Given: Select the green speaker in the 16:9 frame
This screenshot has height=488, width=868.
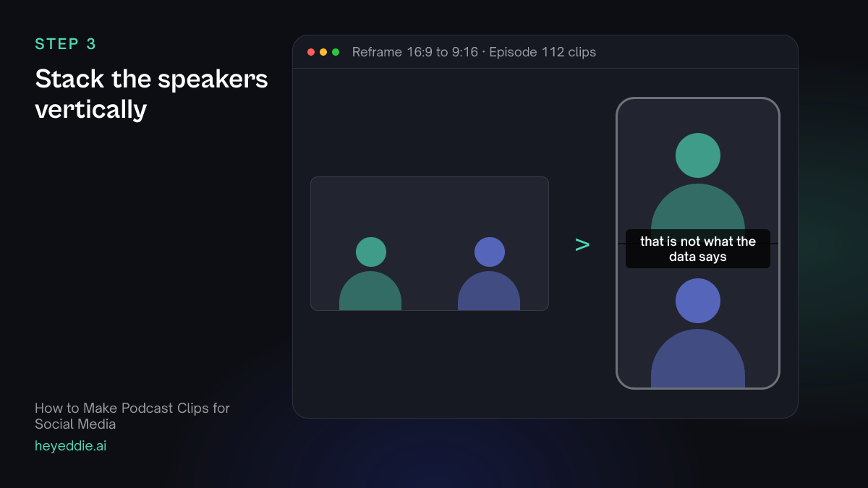Looking at the screenshot, I should [370, 274].
